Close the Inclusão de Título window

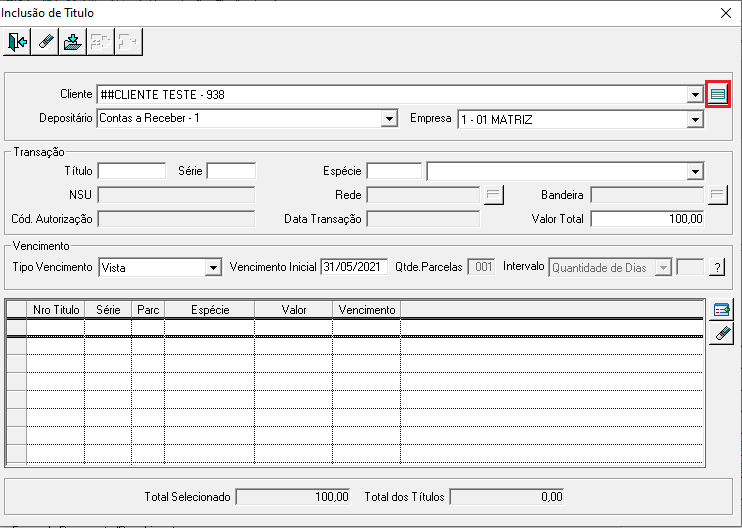coord(725,13)
